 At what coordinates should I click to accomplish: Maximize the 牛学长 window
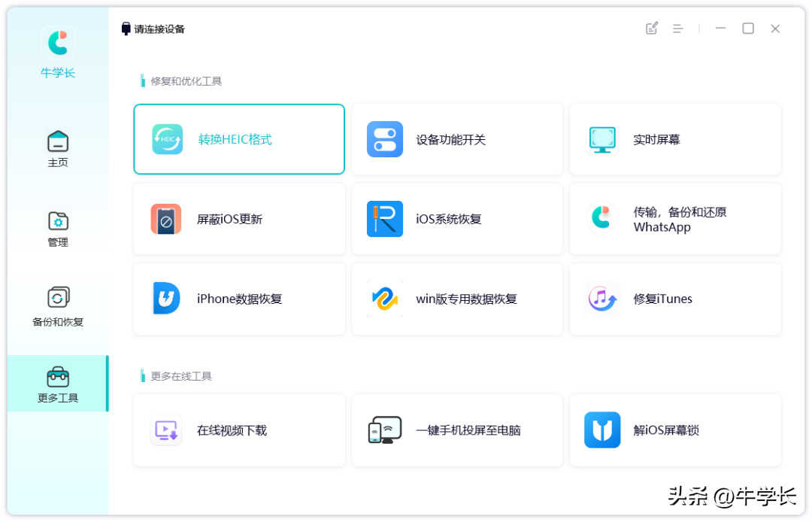tap(748, 29)
